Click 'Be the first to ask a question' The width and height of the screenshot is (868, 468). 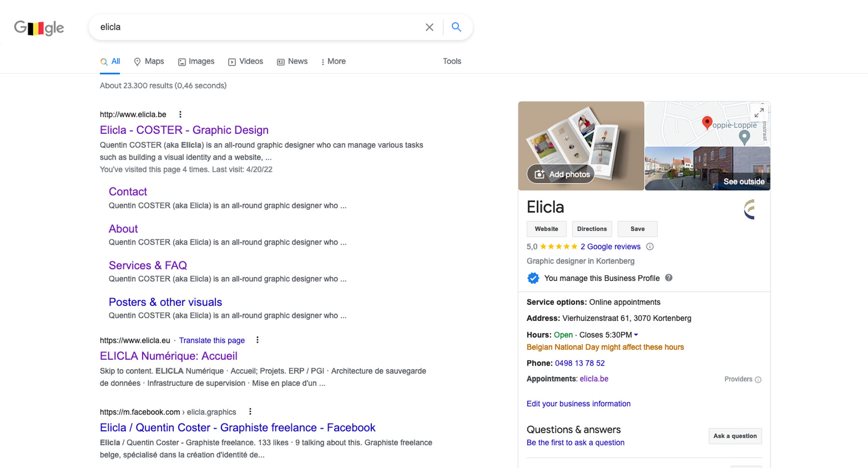click(575, 442)
